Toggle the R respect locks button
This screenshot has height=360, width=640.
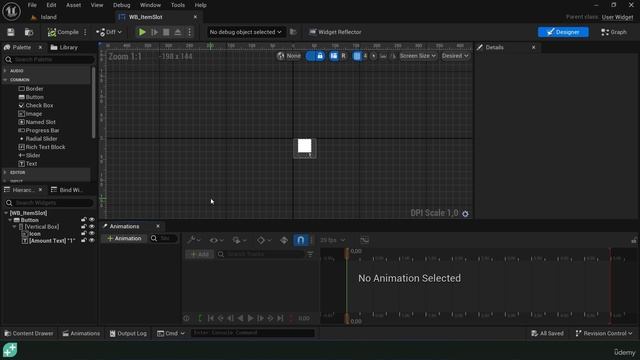click(x=343, y=56)
